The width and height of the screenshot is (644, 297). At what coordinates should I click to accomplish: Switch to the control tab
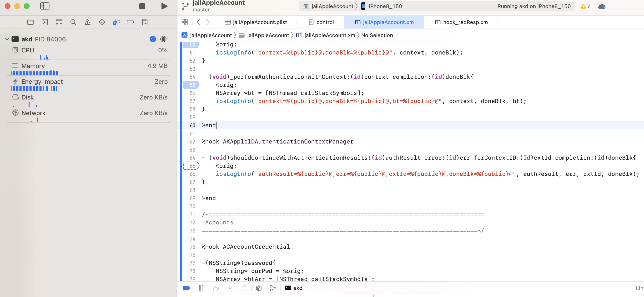[321, 22]
